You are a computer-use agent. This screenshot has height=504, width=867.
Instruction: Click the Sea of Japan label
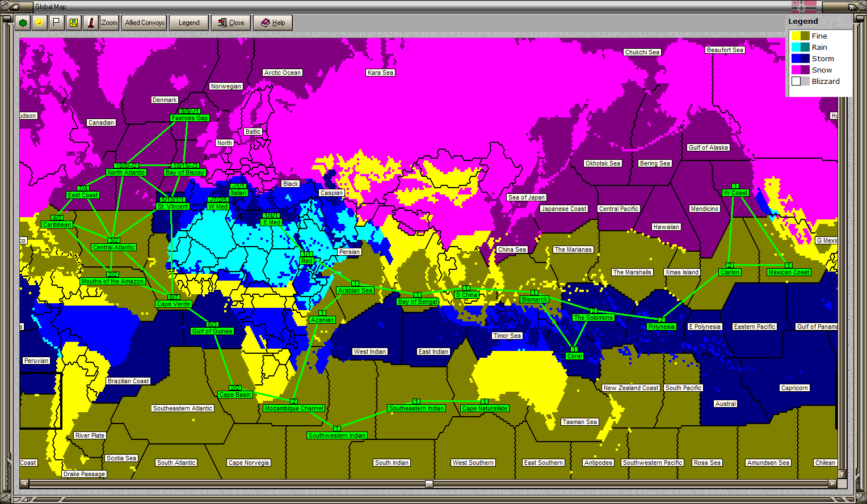point(527,197)
